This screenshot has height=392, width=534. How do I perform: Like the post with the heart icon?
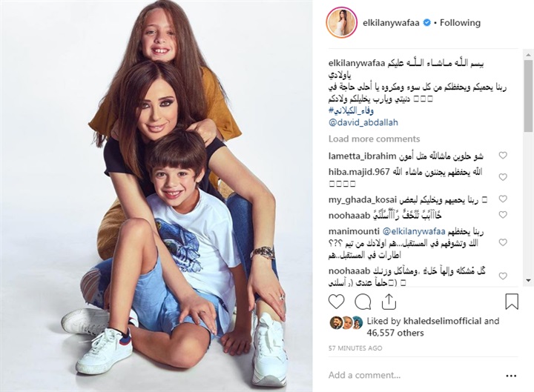[x=337, y=302]
